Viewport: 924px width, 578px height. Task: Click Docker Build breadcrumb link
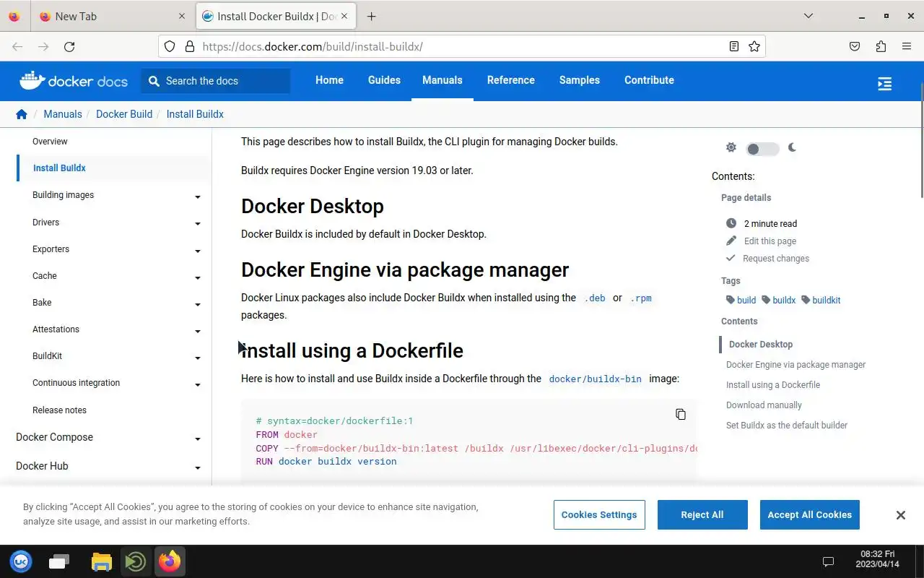pyautogui.click(x=124, y=114)
